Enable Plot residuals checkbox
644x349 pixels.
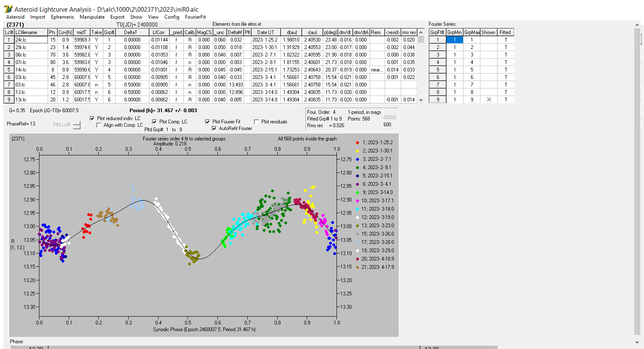point(256,122)
